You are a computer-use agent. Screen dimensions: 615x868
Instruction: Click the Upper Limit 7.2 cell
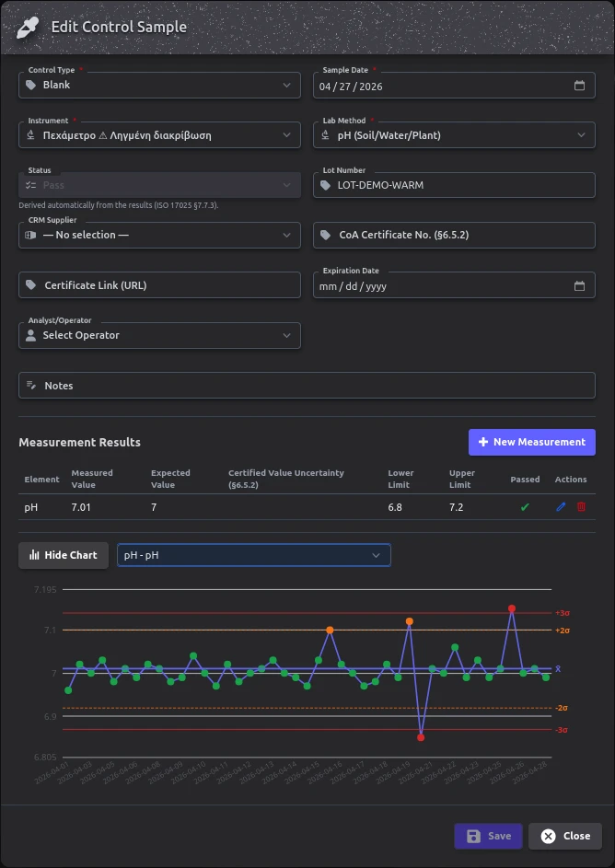456,507
